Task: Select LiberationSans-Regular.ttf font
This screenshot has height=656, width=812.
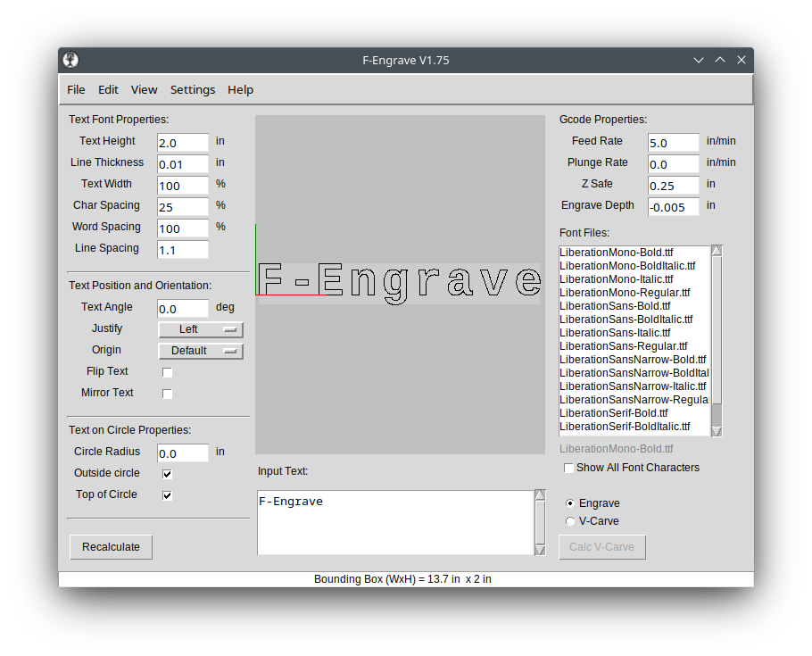Action: click(x=623, y=346)
